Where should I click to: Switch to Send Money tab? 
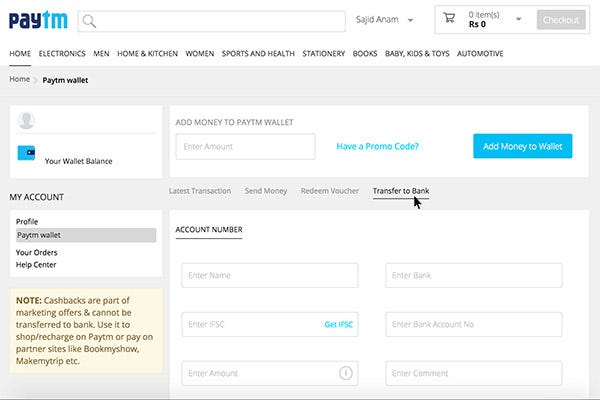click(266, 191)
